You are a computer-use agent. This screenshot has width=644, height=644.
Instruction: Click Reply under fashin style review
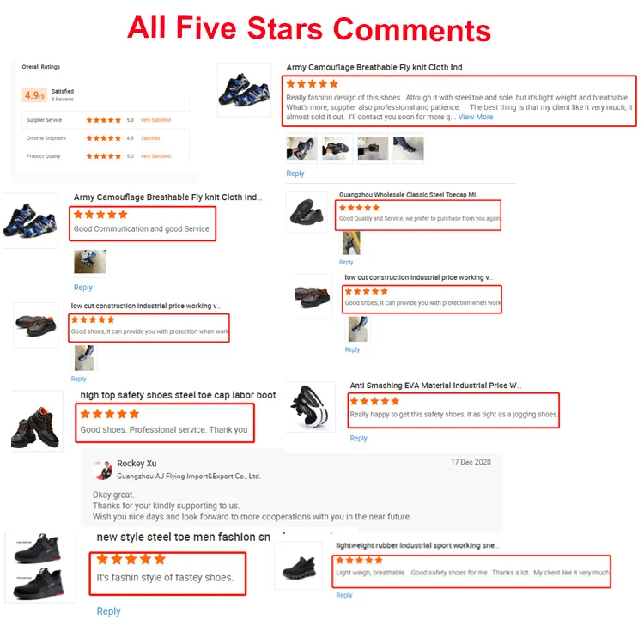pos(108,611)
